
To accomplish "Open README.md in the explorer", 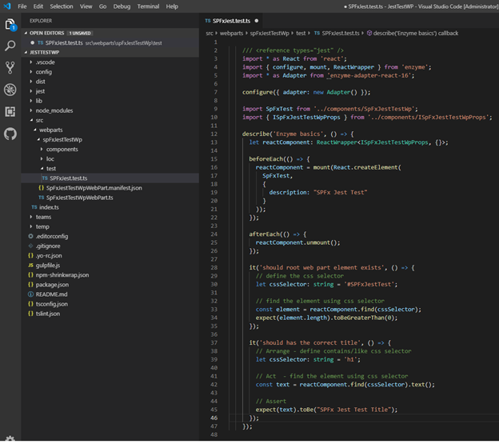I will pyautogui.click(x=52, y=294).
